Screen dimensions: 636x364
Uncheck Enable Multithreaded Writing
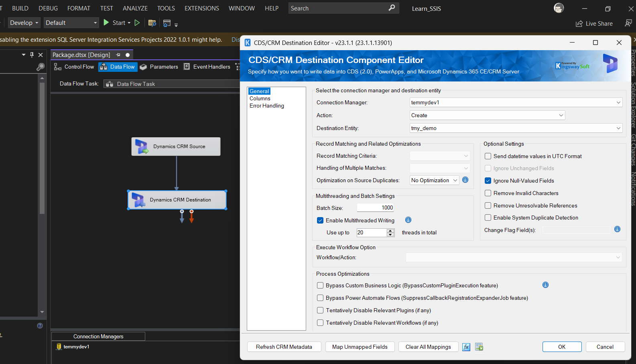coord(320,220)
